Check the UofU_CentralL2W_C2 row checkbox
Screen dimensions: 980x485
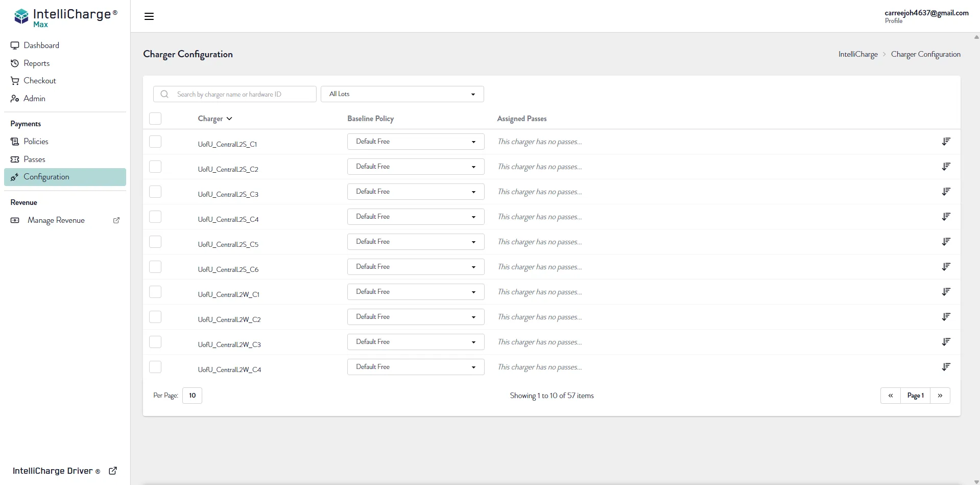coord(155,317)
